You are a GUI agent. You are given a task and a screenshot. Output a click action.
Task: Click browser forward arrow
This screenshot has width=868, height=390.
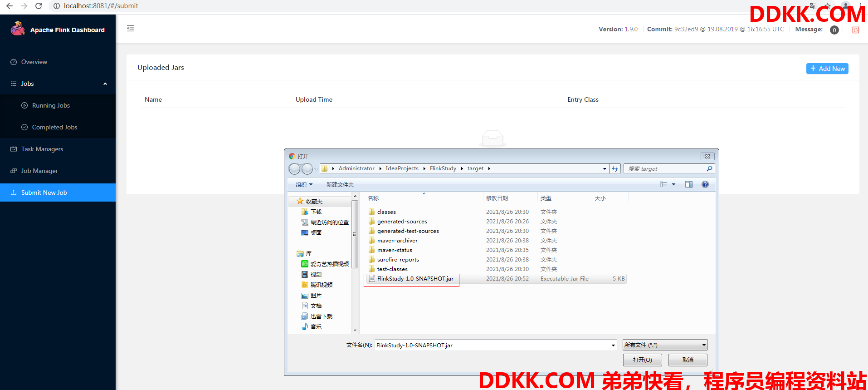[x=24, y=6]
